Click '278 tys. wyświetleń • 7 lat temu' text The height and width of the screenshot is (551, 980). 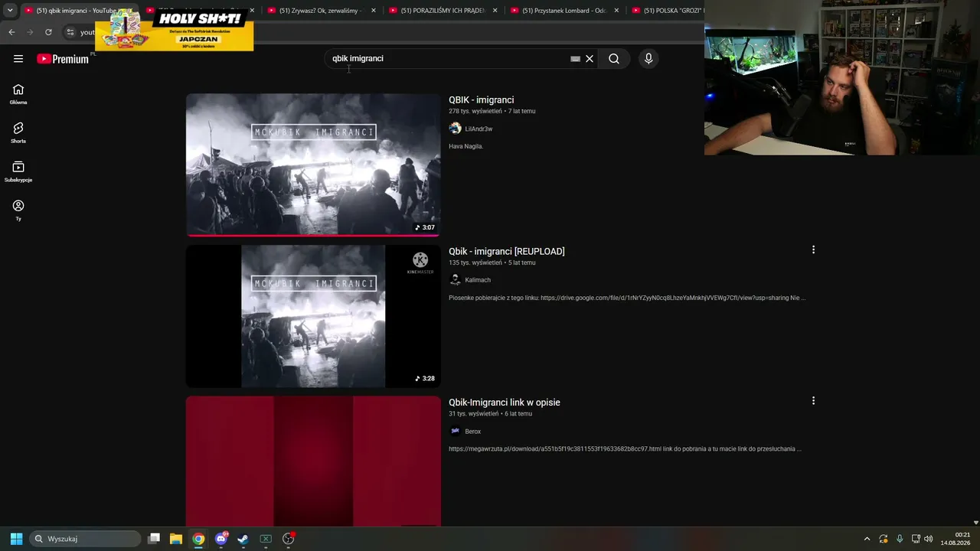pyautogui.click(x=492, y=111)
